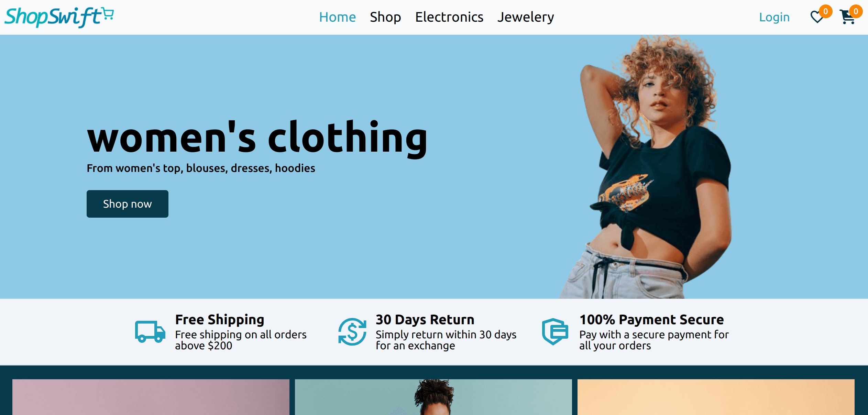868x415 pixels.
Task: Open the peach category thumbnail
Action: pyautogui.click(x=716, y=397)
